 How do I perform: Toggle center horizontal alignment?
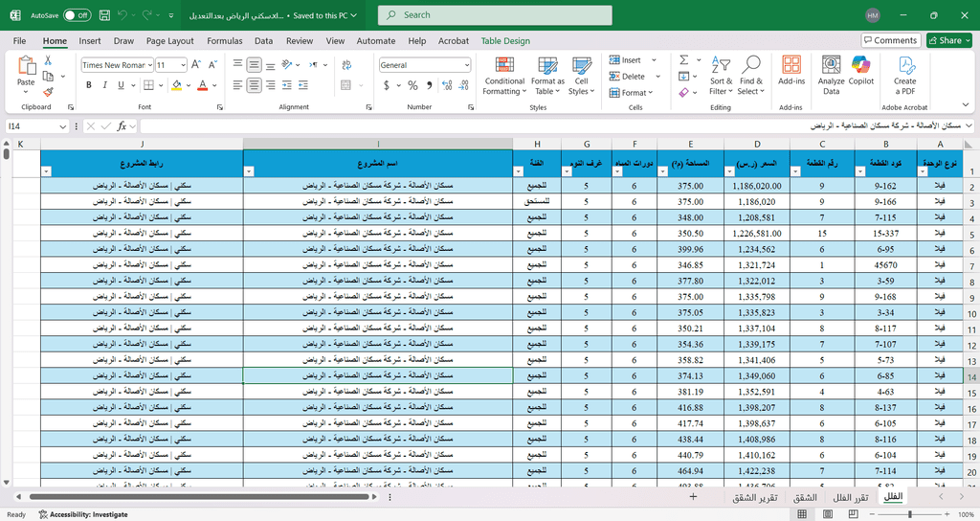point(254,85)
